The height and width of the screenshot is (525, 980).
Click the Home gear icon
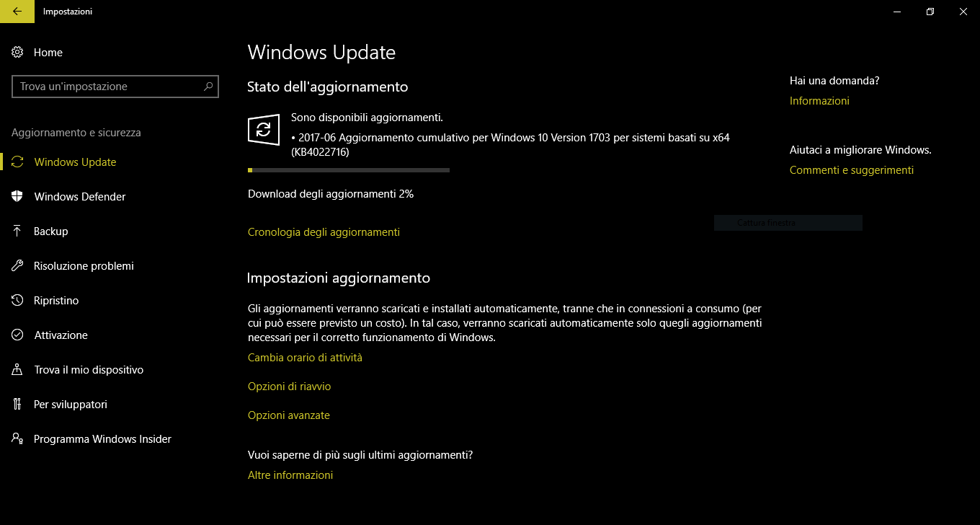click(18, 53)
